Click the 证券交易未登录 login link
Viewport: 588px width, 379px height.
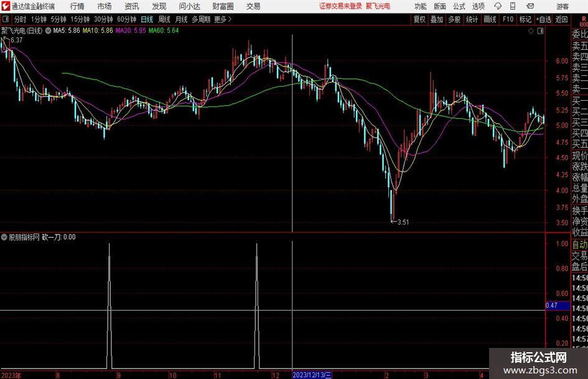[340, 6]
